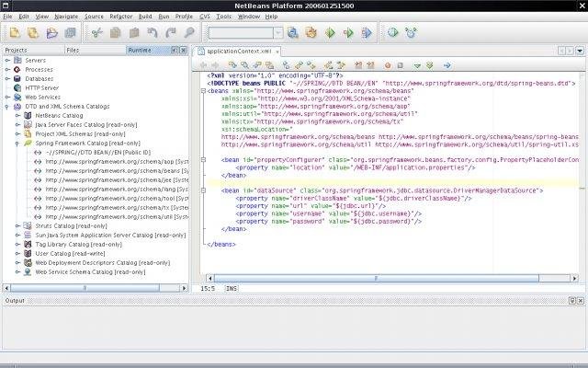Click the Check XML green arrow icon
This screenshot has width=588, height=368.
pos(417,65)
